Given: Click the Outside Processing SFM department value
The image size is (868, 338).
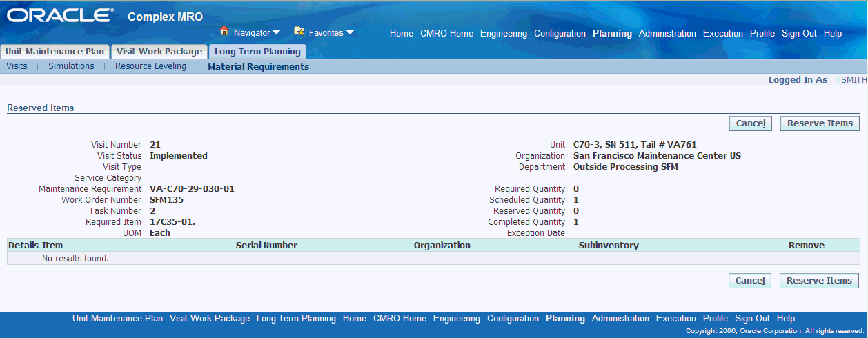Looking at the screenshot, I should [x=626, y=167].
